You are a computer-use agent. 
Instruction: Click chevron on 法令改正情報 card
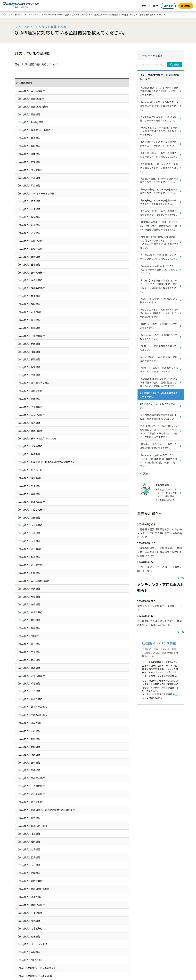click(x=180, y=493)
